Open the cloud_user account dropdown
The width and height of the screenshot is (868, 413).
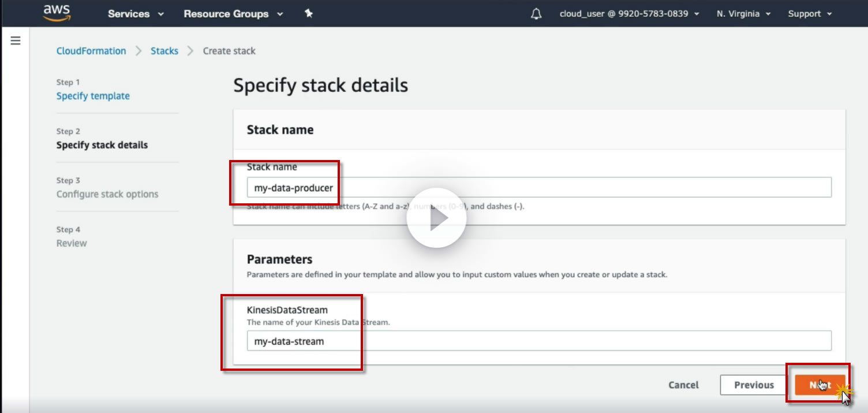click(x=629, y=14)
